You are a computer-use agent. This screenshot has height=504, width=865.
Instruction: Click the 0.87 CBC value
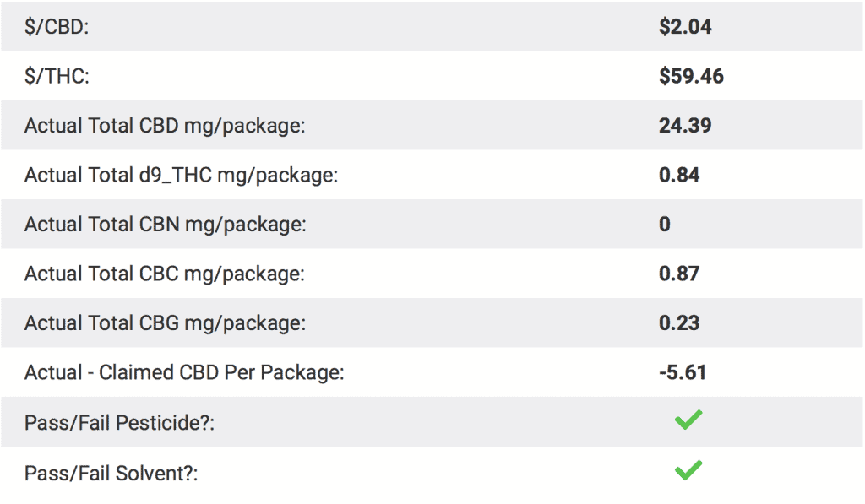[679, 274]
